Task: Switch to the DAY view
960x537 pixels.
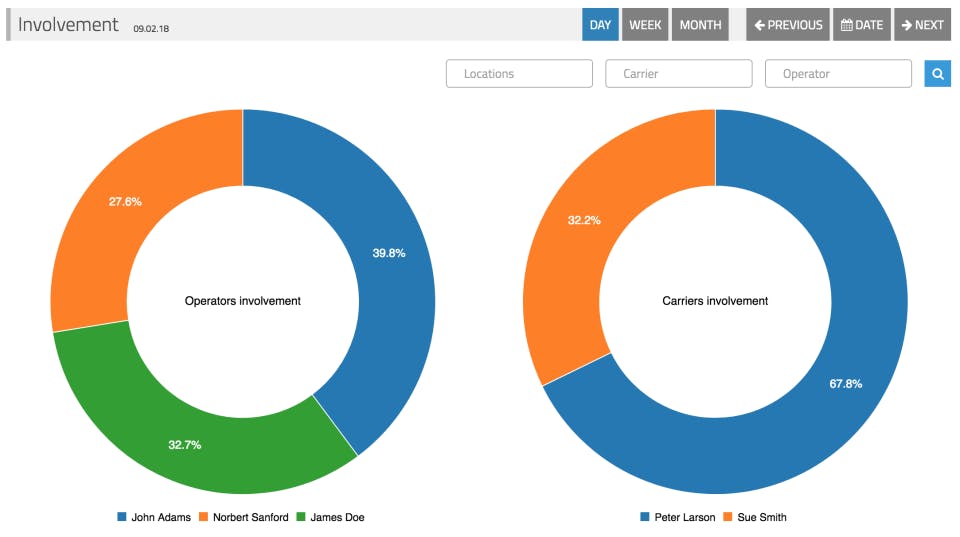Action: [600, 24]
